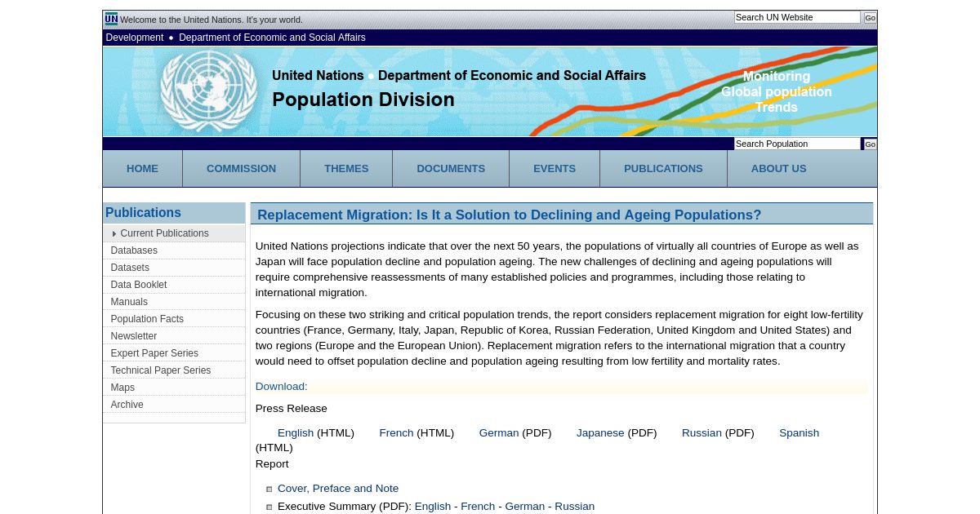The image size is (980, 514).
Task: Open Japanese PDF press release
Action: 600,433
